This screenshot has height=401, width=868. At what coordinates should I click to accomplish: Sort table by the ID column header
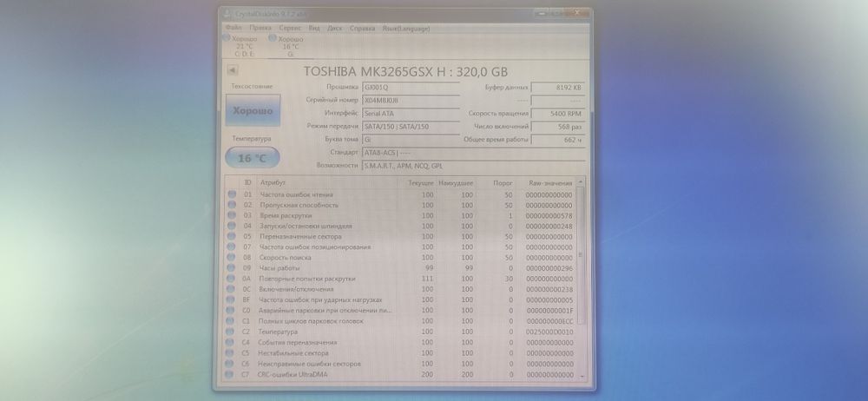247,183
